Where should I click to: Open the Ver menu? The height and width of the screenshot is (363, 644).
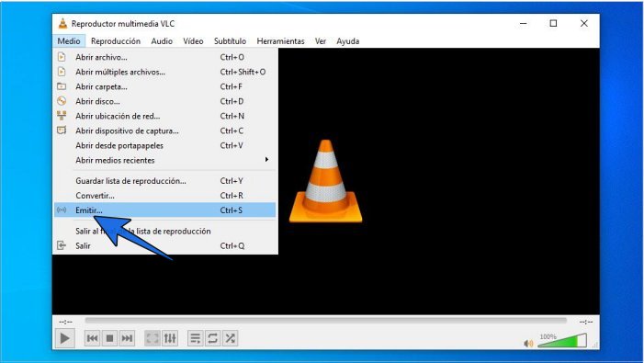pos(321,41)
